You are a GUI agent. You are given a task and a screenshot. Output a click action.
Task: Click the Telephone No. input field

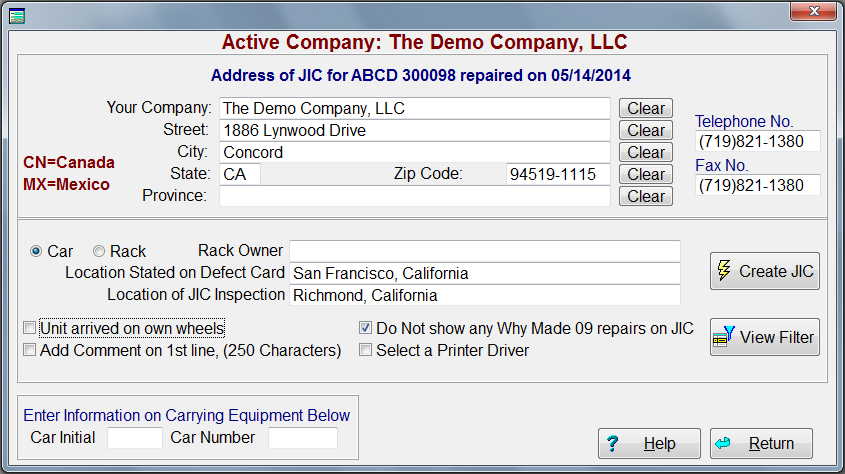pos(757,141)
